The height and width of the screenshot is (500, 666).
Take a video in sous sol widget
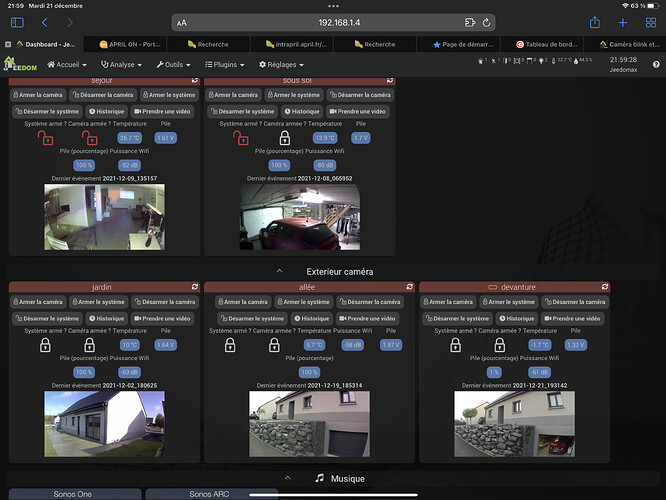(358, 111)
